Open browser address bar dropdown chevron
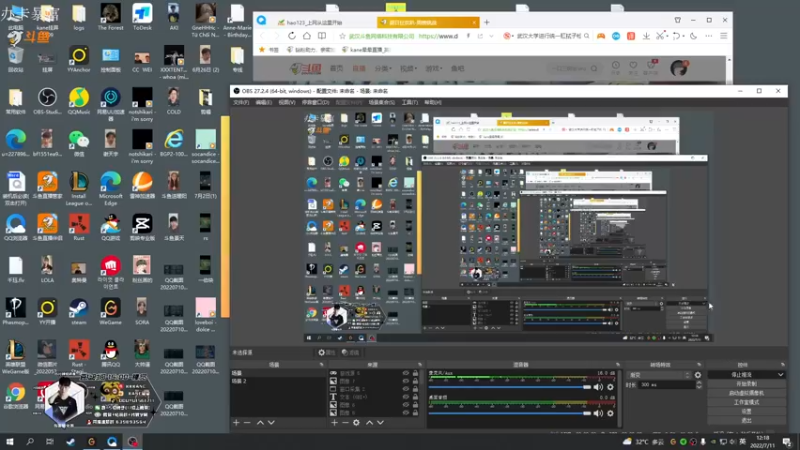The width and height of the screenshot is (800, 450). (491, 36)
